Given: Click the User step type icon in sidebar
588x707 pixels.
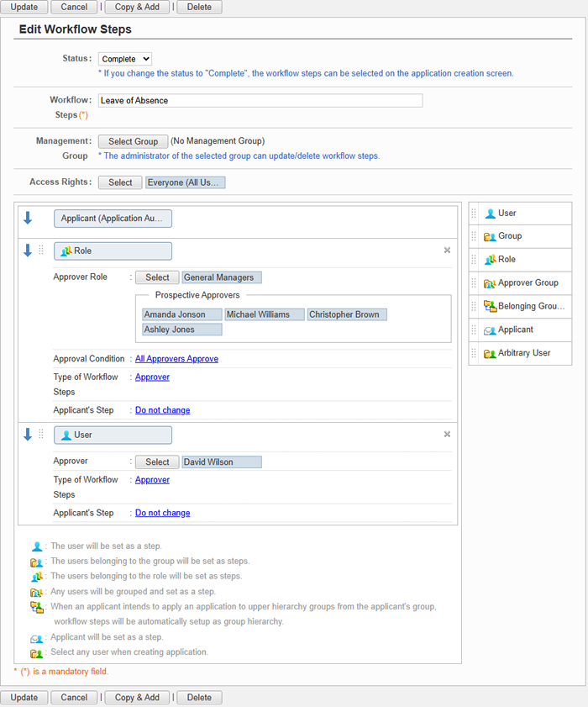Looking at the screenshot, I should (490, 213).
